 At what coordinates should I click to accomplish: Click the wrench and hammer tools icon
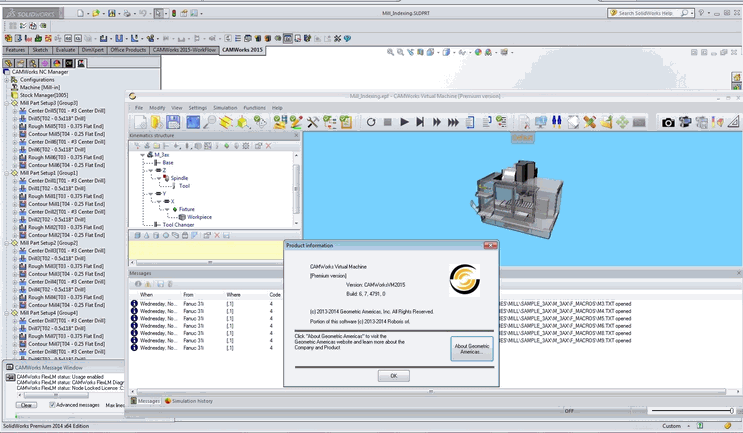[313, 122]
